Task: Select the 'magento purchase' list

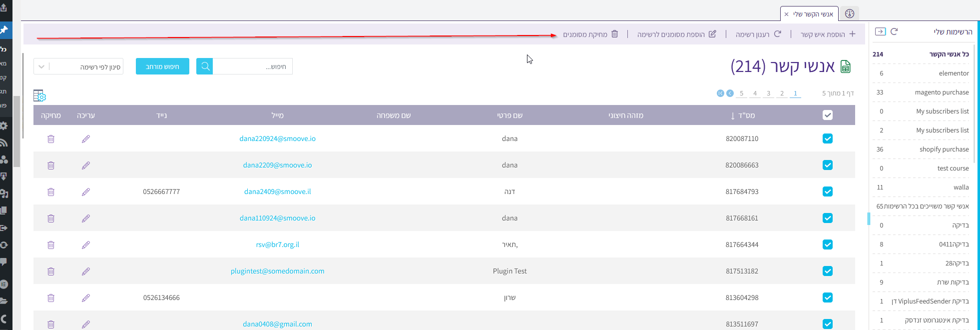Action: (942, 92)
